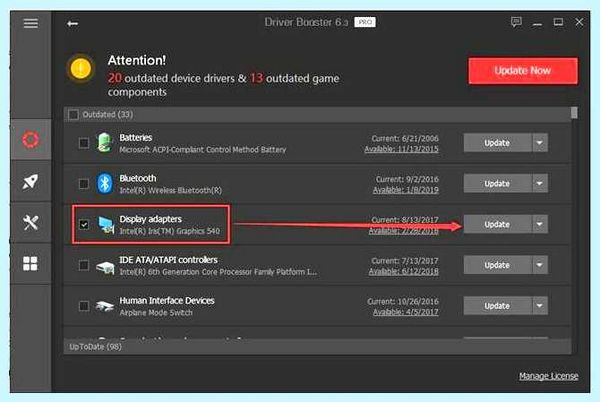This screenshot has width=600, height=402.
Task: Check the IDE ATA/ATAPI controllers checkbox
Action: coord(84,265)
